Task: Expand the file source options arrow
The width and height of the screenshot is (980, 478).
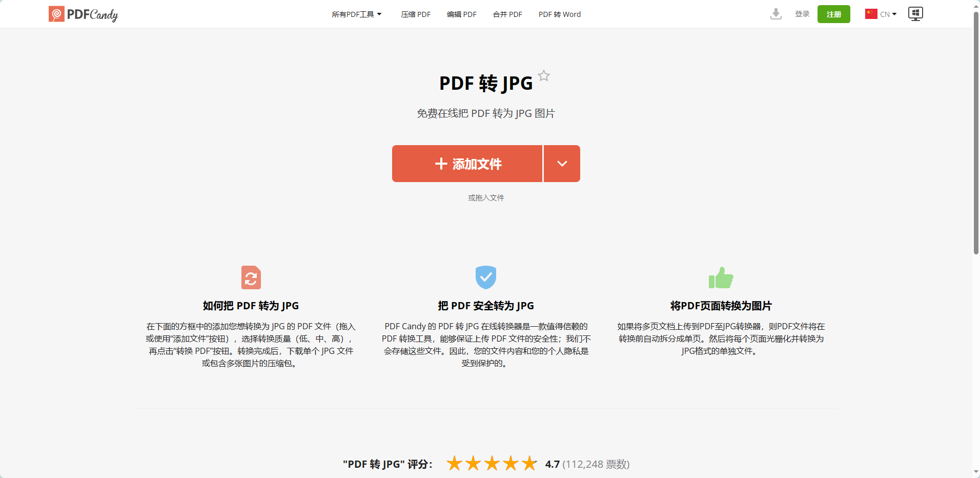Action: click(x=562, y=164)
